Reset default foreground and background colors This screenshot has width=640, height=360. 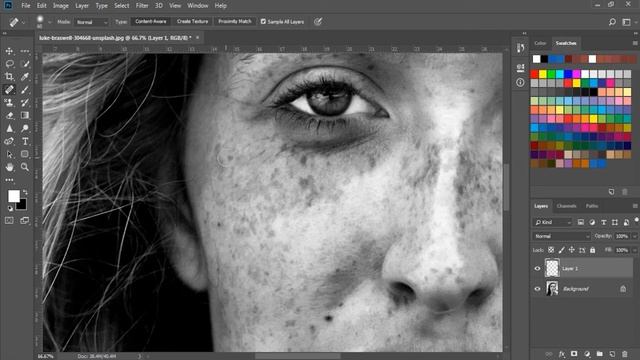(x=10, y=209)
